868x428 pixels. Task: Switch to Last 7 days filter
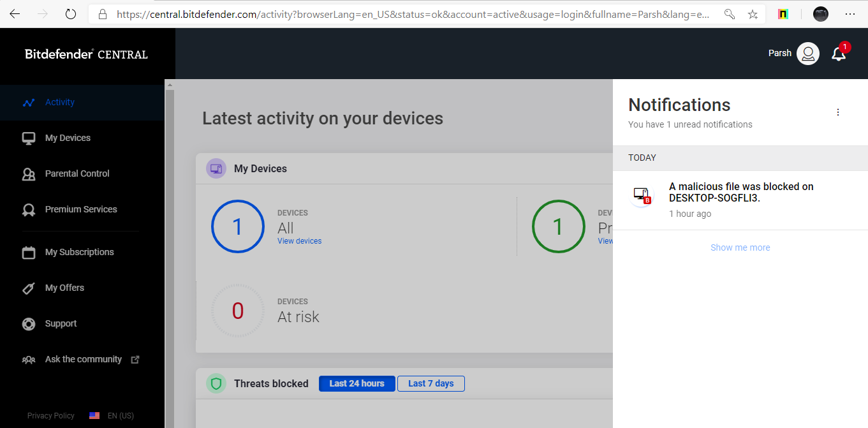(431, 383)
